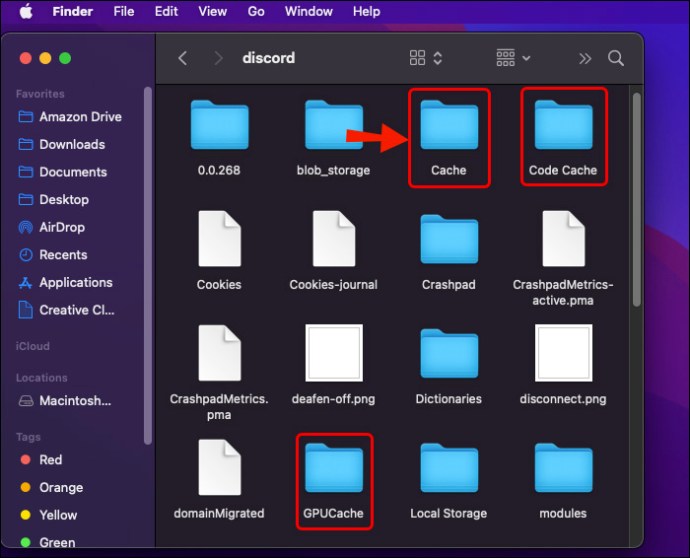Filter by the Yellow tag
The height and width of the screenshot is (558, 690).
point(49,515)
